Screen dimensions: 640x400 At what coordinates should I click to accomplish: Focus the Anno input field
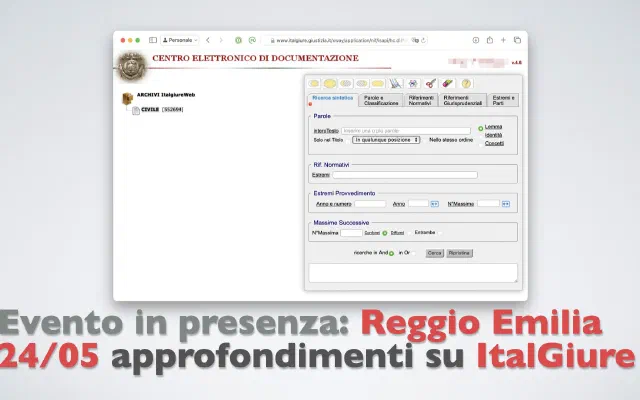click(418, 204)
